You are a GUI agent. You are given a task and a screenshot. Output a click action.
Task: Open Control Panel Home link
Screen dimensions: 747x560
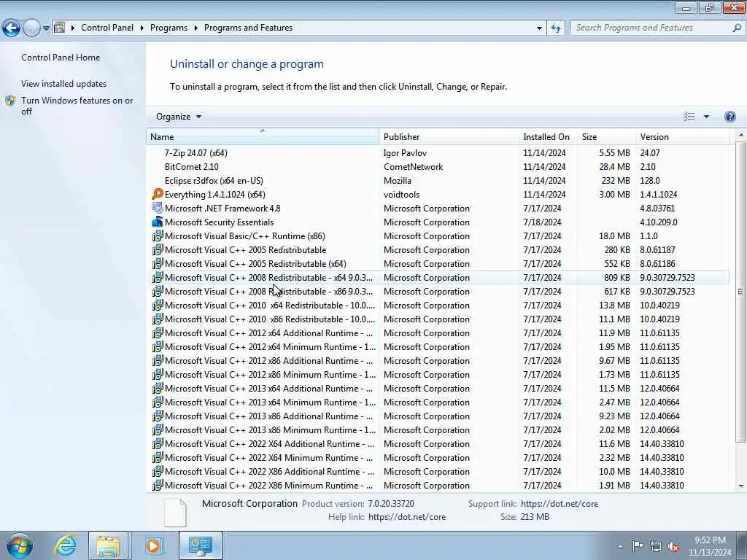point(61,58)
